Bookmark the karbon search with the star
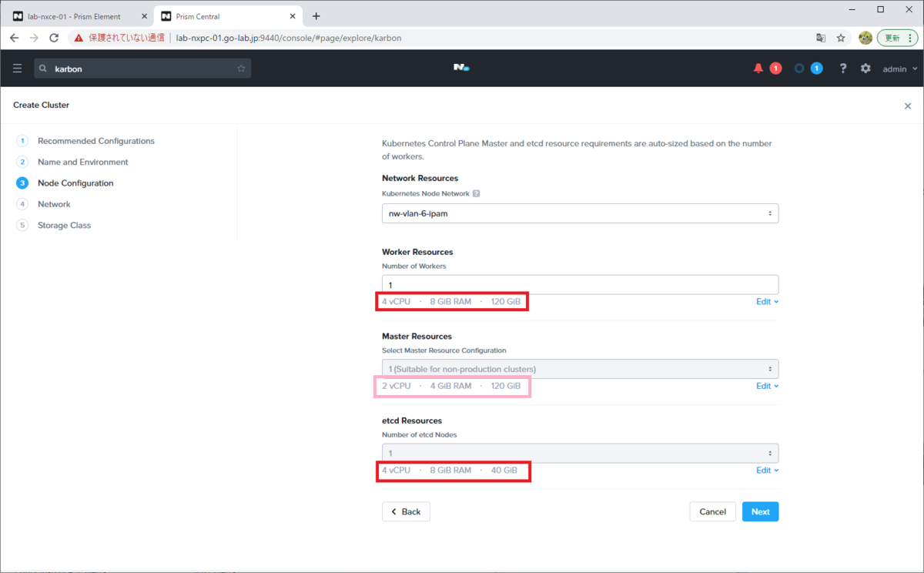 click(x=241, y=69)
